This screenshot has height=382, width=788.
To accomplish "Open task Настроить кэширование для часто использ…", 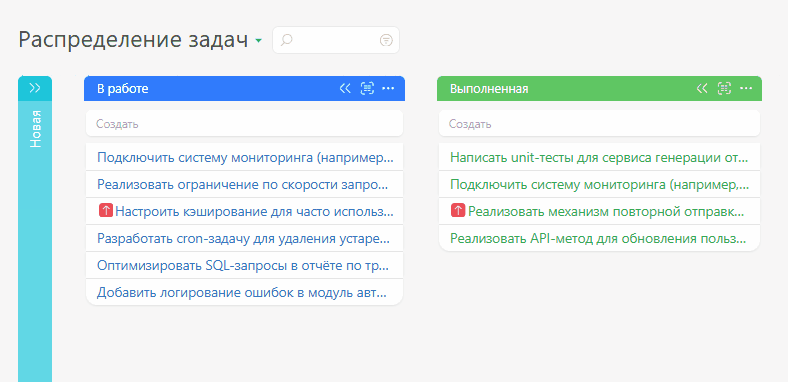I will (254, 212).
